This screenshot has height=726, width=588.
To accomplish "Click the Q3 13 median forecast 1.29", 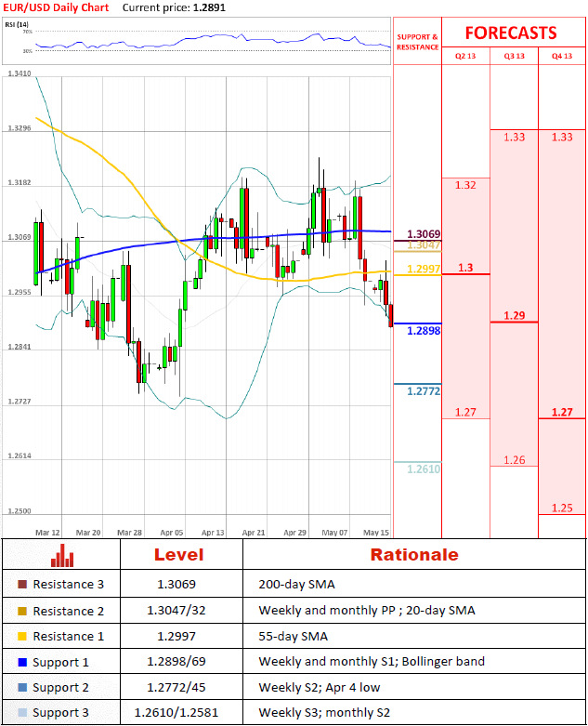I will 514,316.
